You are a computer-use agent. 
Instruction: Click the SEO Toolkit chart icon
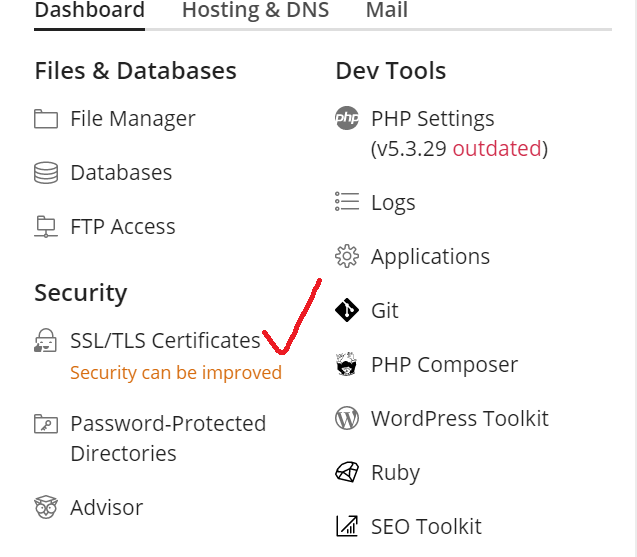(347, 526)
